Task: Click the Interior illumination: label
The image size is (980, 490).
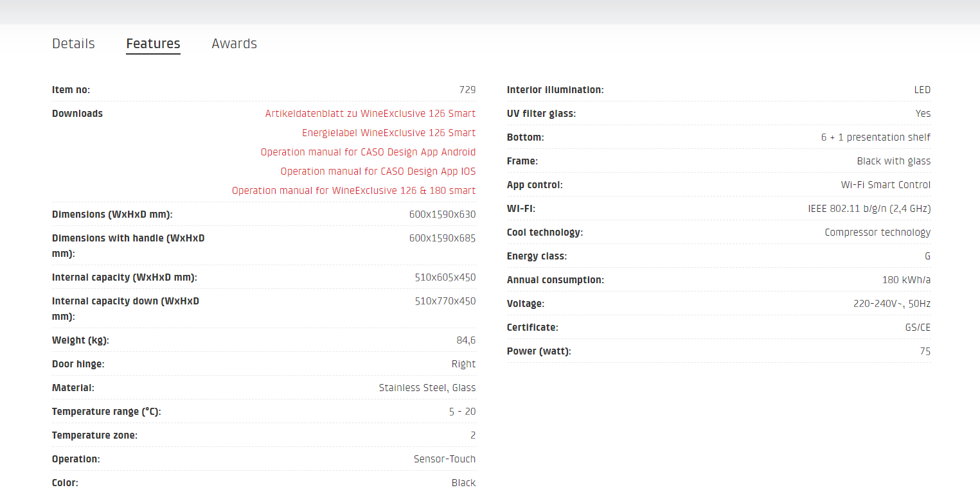Action: tap(556, 90)
